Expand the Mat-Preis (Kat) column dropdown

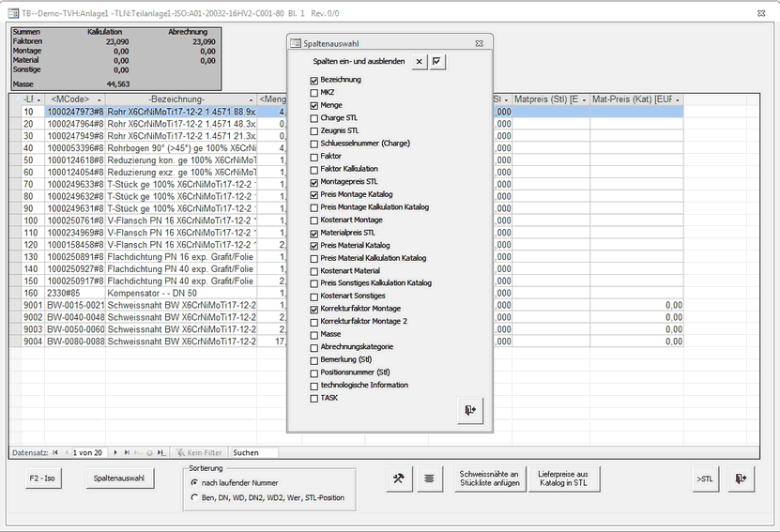tap(677, 99)
